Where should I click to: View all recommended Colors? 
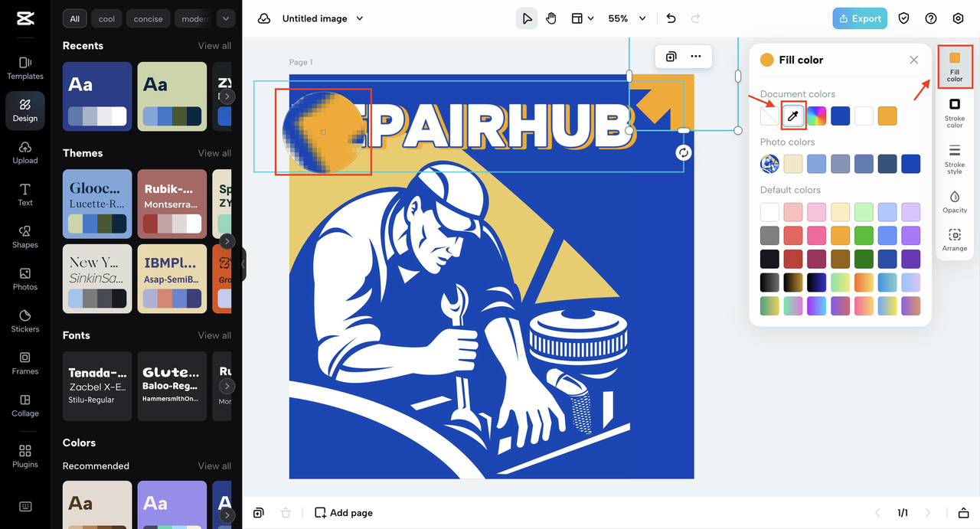(214, 465)
